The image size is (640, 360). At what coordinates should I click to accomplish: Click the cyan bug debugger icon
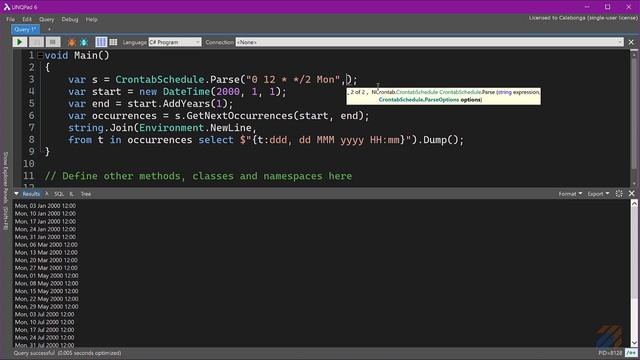tap(84, 42)
